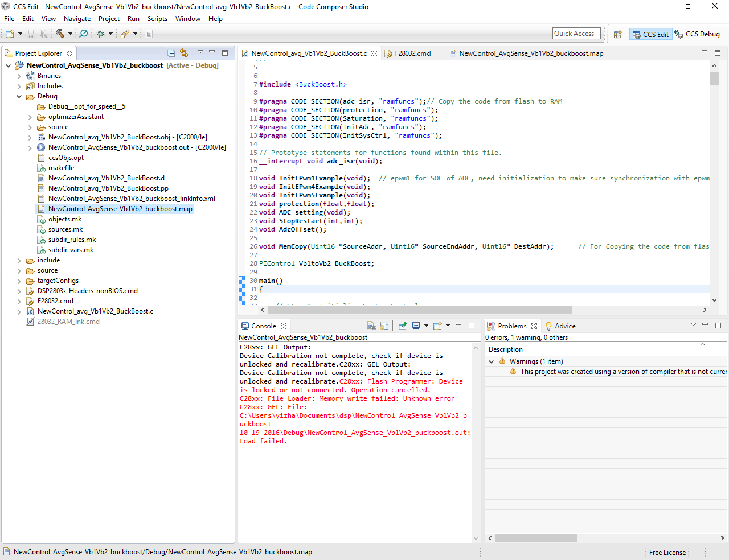Click the skip-breakpoints circle-slash toolbar icon
The width and height of the screenshot is (729, 560).
(x=84, y=34)
